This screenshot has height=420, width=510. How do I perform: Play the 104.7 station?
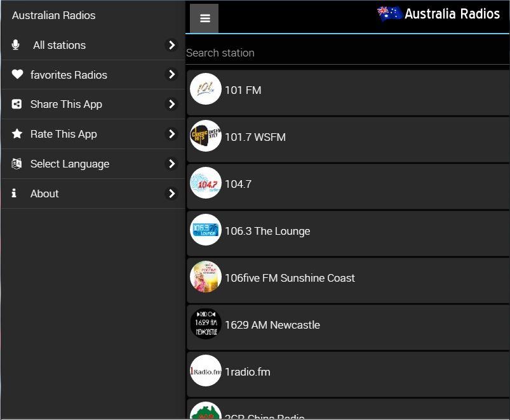tap(348, 187)
